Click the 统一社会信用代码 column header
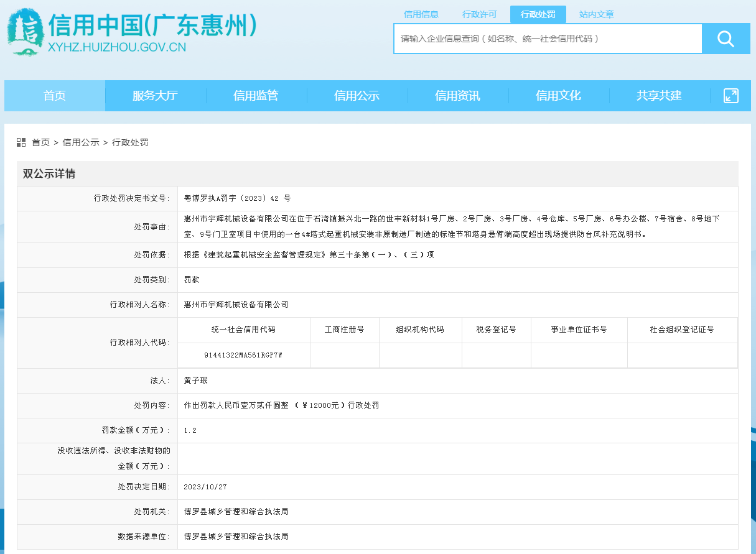This screenshot has height=554, width=756. (x=243, y=330)
